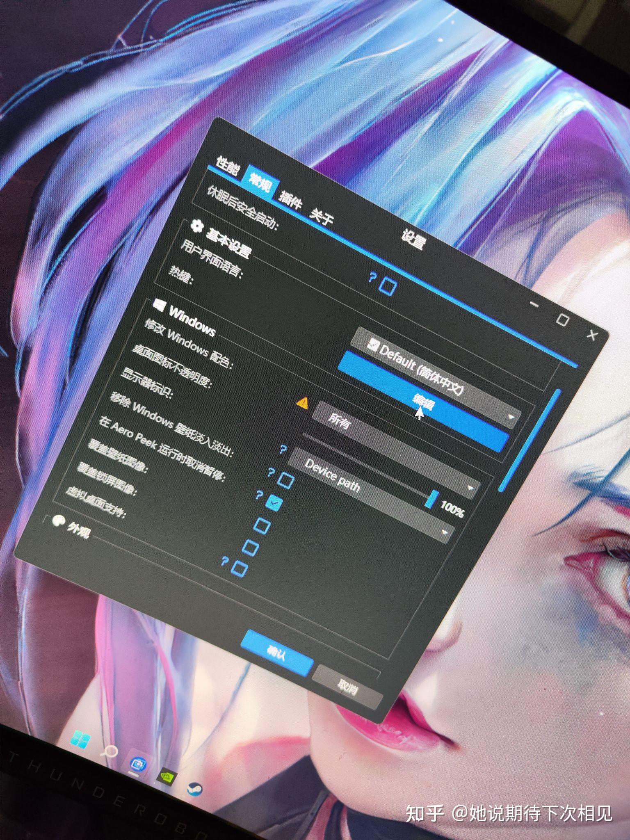The image size is (630, 840).
Task: Open the 关于 tab
Action: click(322, 216)
